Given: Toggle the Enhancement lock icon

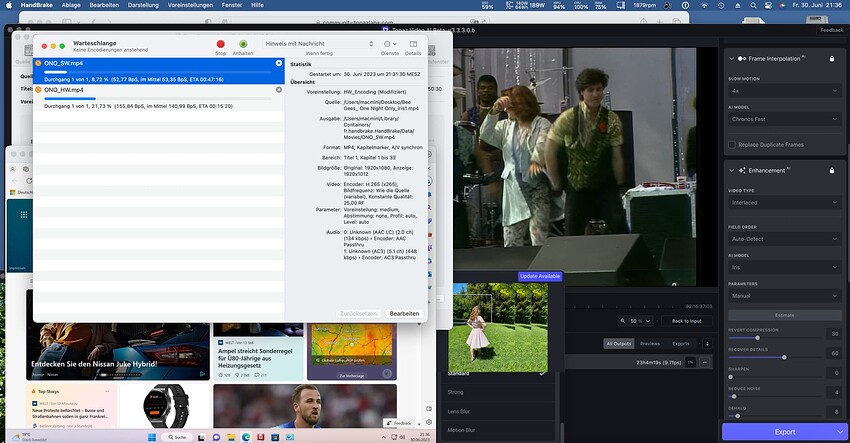Looking at the screenshot, I should tap(832, 170).
